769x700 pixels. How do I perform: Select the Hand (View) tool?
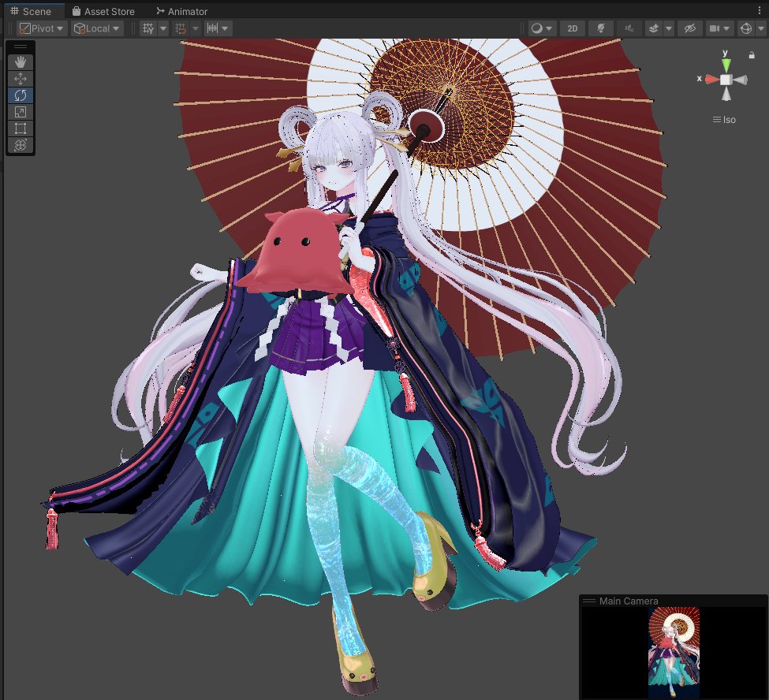click(20, 62)
